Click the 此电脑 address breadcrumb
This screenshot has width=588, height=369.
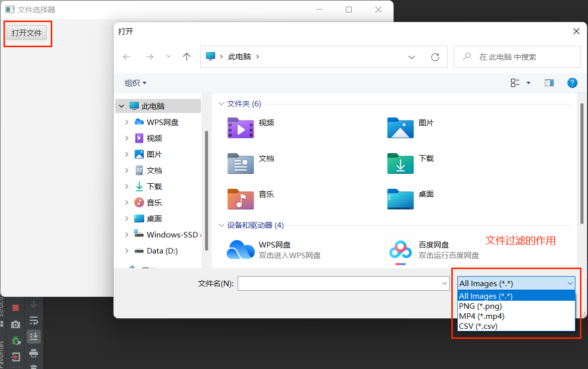(x=239, y=57)
